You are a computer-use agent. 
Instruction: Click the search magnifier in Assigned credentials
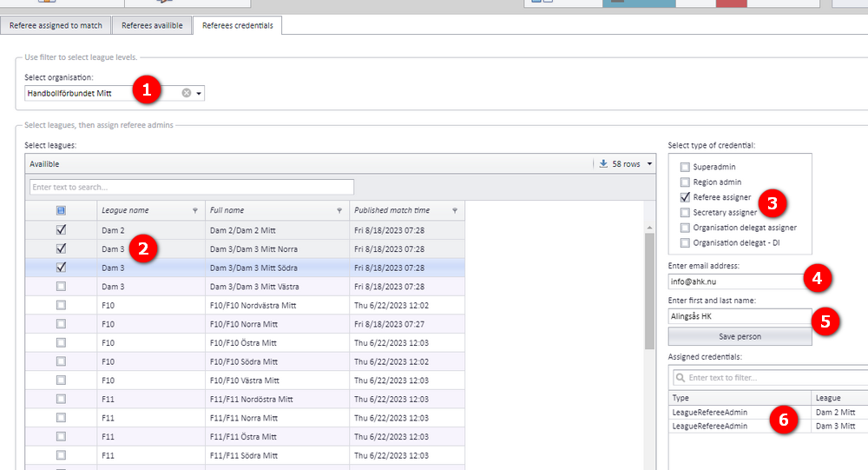click(x=681, y=377)
